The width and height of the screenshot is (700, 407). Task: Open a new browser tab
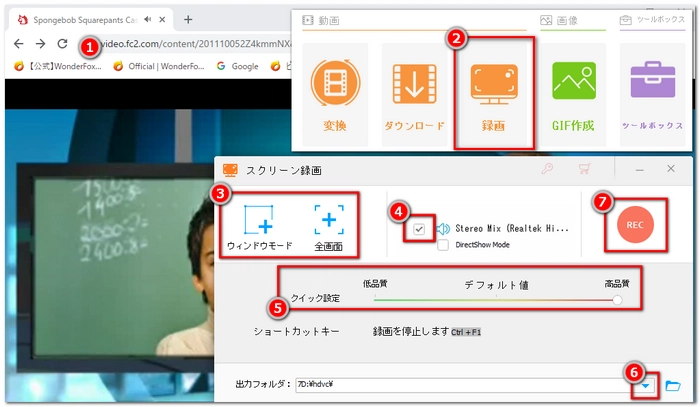[x=188, y=19]
